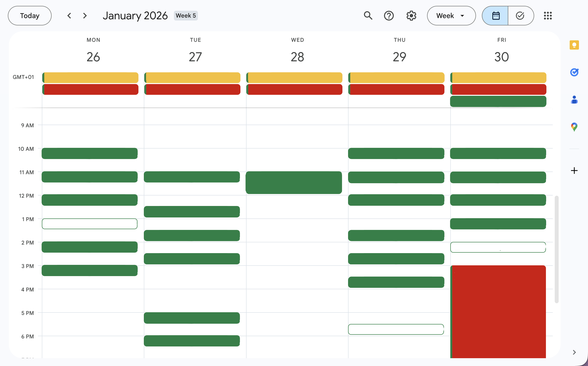
Task: Open Google Keep in side panel
Action: coord(574,45)
